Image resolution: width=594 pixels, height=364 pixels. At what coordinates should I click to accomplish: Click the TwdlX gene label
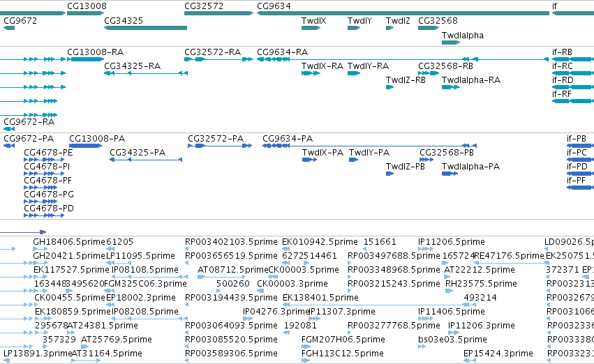313,20
